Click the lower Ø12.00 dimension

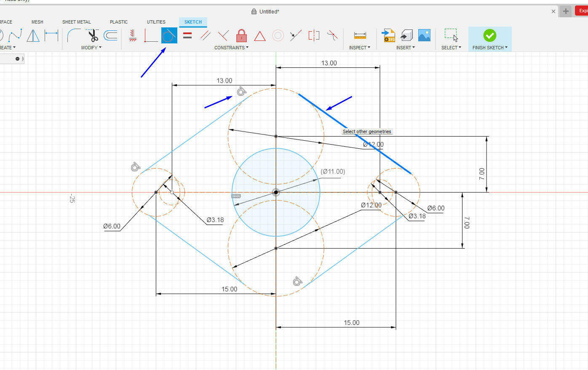371,205
